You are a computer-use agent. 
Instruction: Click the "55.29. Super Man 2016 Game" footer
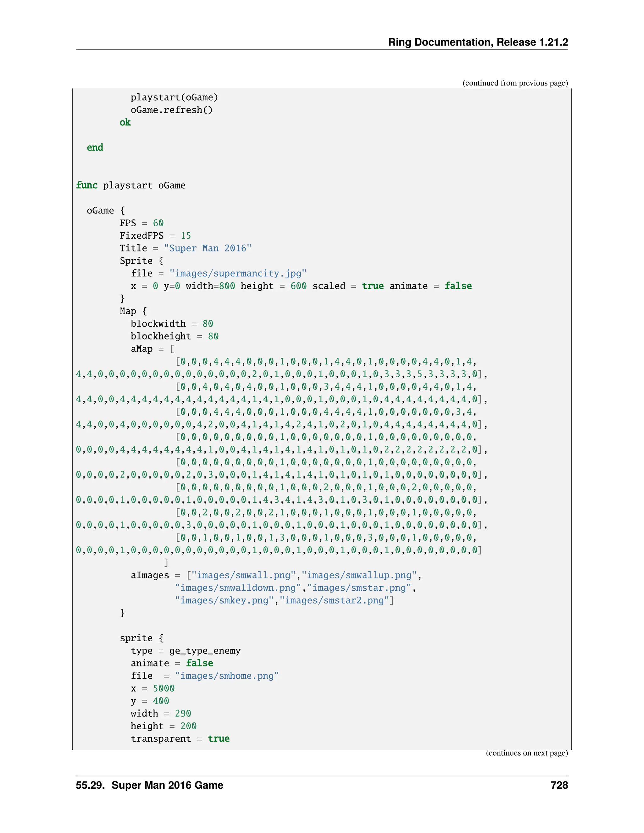coord(150,785)
